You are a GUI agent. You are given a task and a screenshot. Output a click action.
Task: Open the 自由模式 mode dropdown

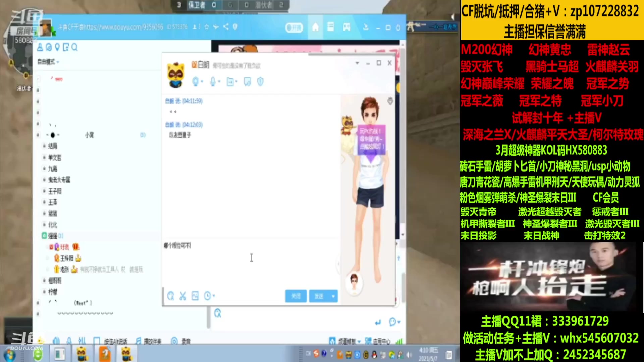(48, 62)
